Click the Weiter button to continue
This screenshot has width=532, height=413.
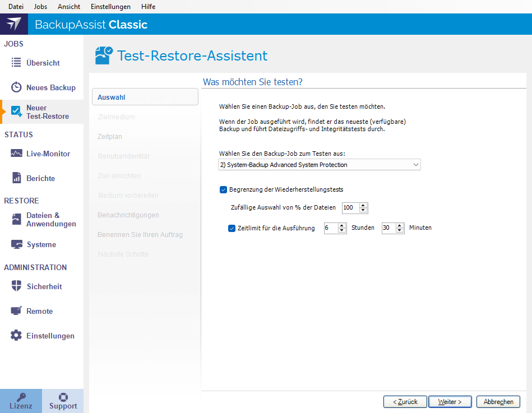450,401
